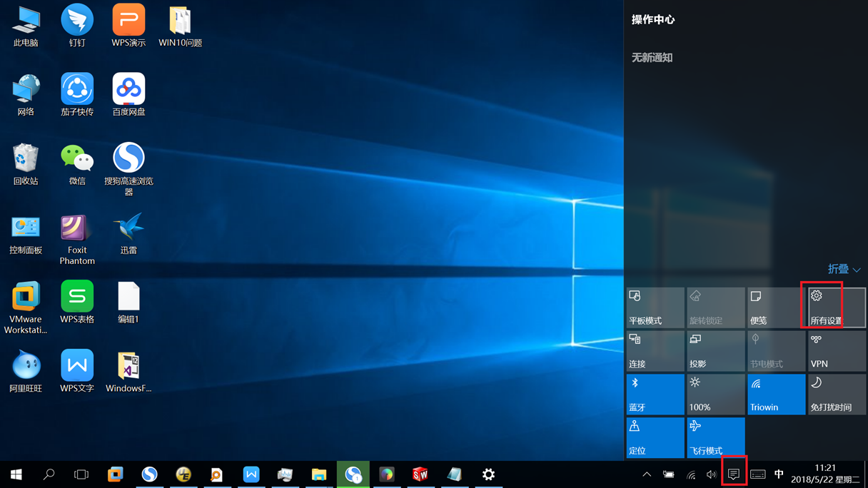Click the battery icon in the tray

[669, 474]
